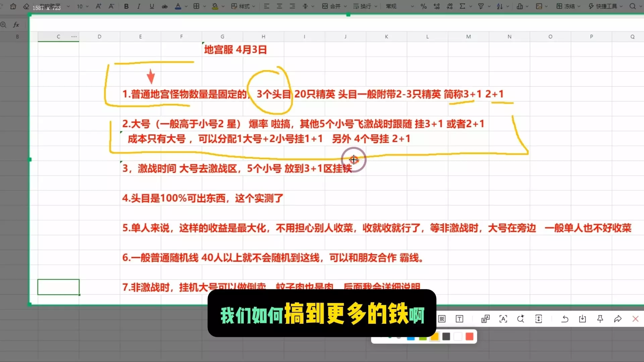
Task: Open the 合并 merge cells dropdown
Action: 345,6
